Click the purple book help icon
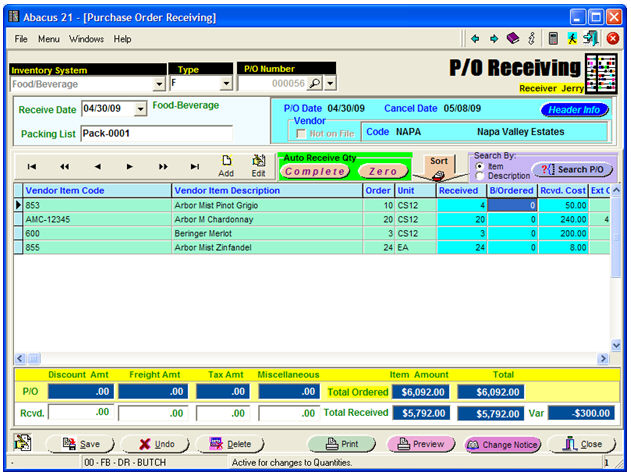Screen dimensions: 631x476 point(512,39)
